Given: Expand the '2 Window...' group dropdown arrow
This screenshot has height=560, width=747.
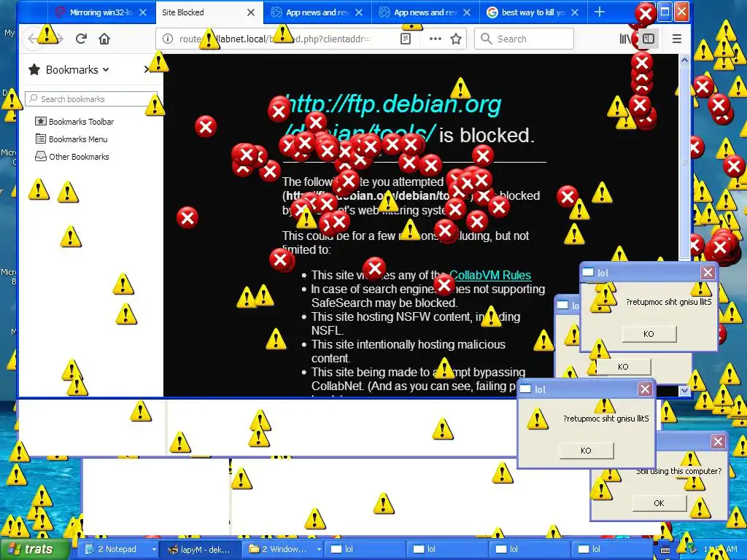Looking at the screenshot, I should point(319,550).
